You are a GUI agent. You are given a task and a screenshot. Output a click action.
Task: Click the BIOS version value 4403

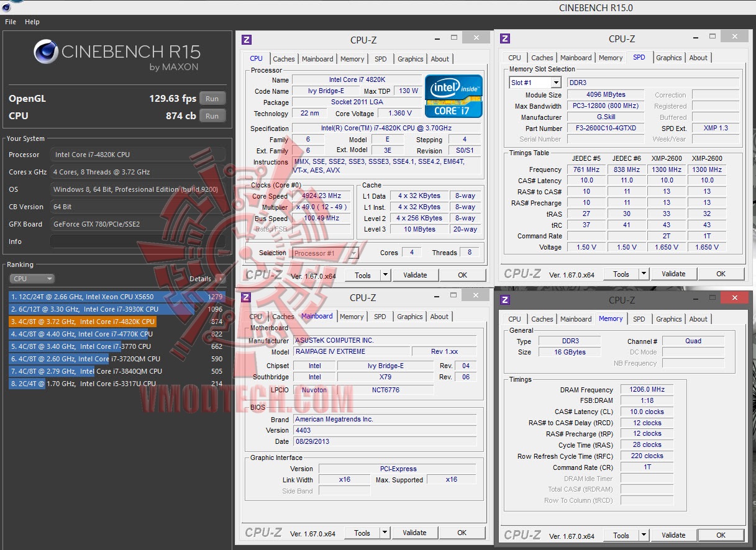pyautogui.click(x=384, y=430)
